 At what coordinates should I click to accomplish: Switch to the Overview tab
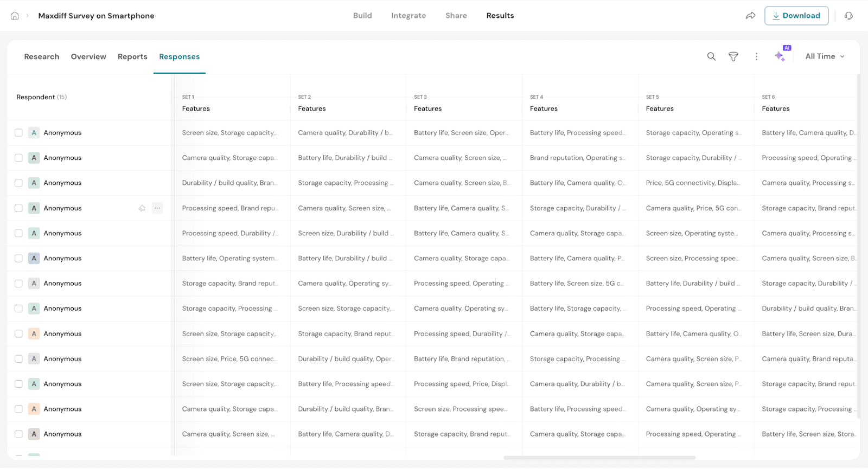(88, 56)
